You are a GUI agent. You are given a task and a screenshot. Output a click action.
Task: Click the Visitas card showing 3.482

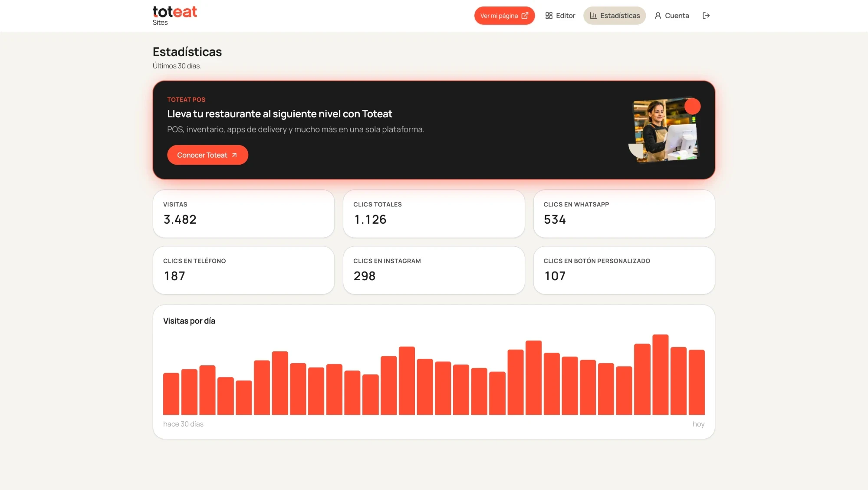(243, 214)
